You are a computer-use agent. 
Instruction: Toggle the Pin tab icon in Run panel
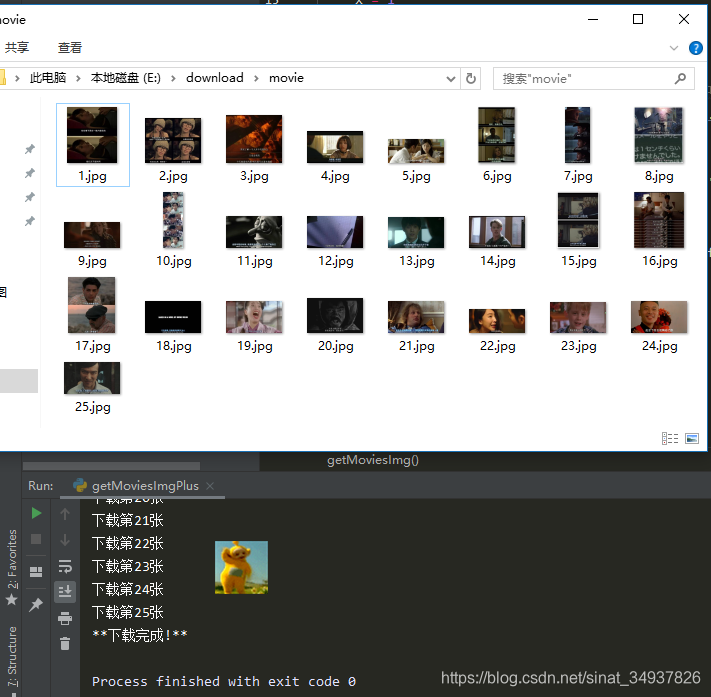[36, 604]
